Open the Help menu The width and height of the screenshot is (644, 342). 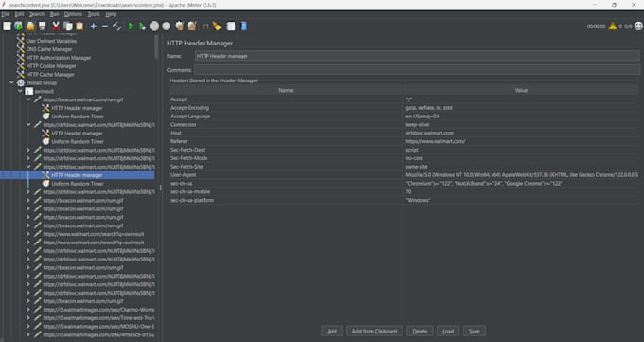pos(111,14)
